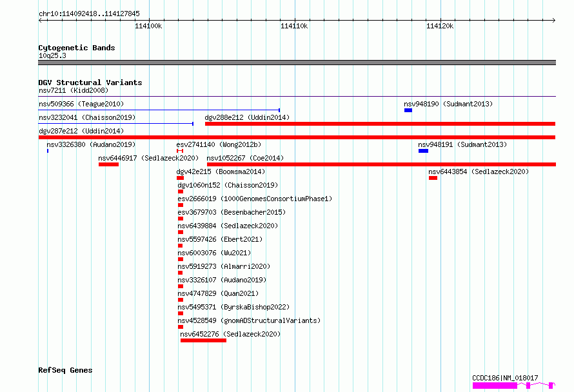Open nsv6439884 (Sedlazeck2020) variant
Screen dimensions: 574x392
click(x=228, y=226)
